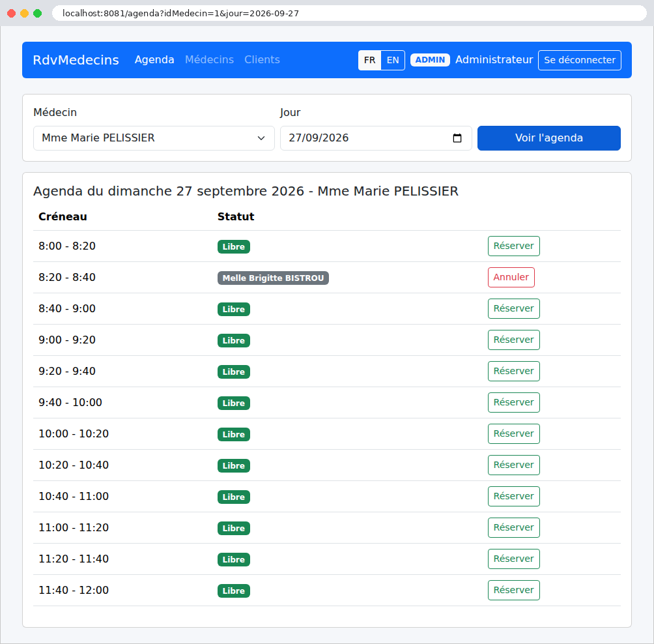Screen dimensions: 654x644
Task: Click the Jour date input field
Action: (x=376, y=138)
